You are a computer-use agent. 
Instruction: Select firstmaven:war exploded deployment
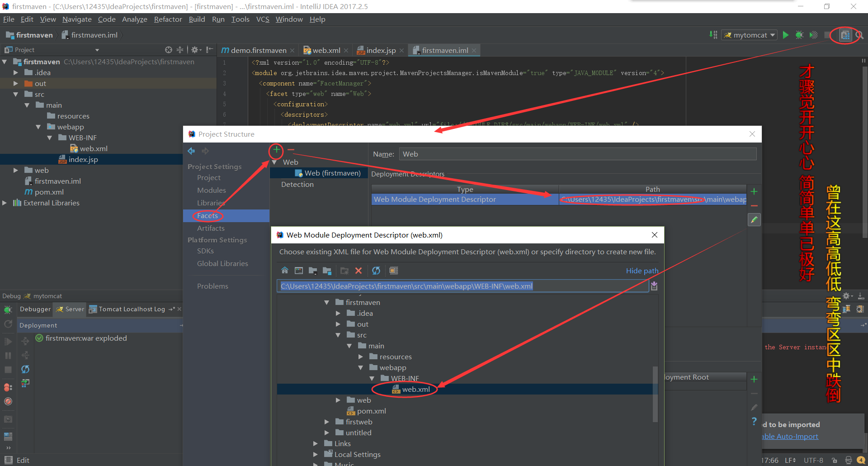click(86, 338)
